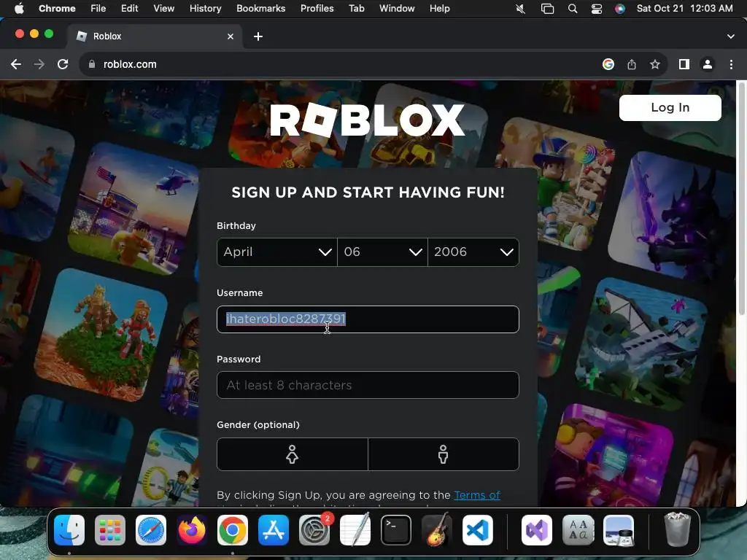Click the Username input field
The image size is (747, 560).
click(x=368, y=319)
